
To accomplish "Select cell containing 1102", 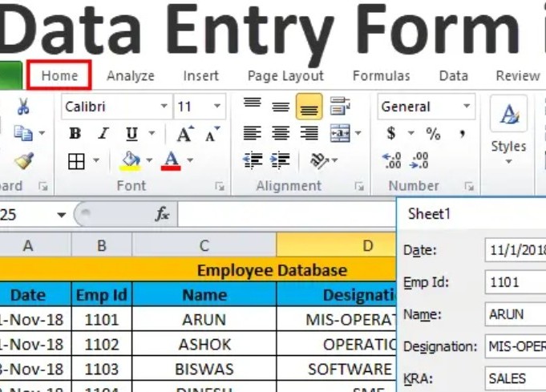I will click(102, 344).
